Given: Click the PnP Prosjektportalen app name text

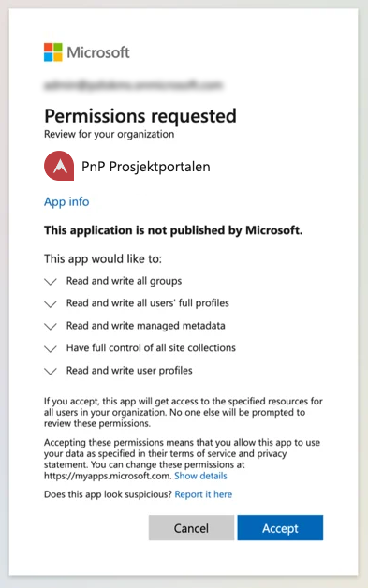Looking at the screenshot, I should tap(146, 167).
